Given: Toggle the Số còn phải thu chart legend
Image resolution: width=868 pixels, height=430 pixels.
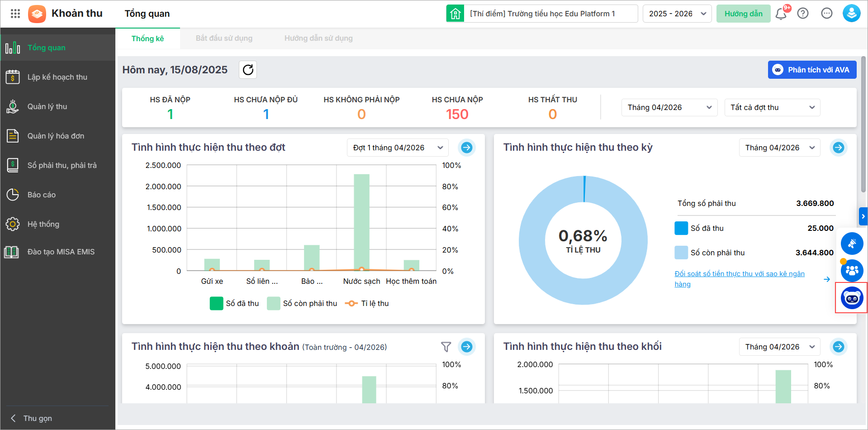Looking at the screenshot, I should click(x=302, y=303).
